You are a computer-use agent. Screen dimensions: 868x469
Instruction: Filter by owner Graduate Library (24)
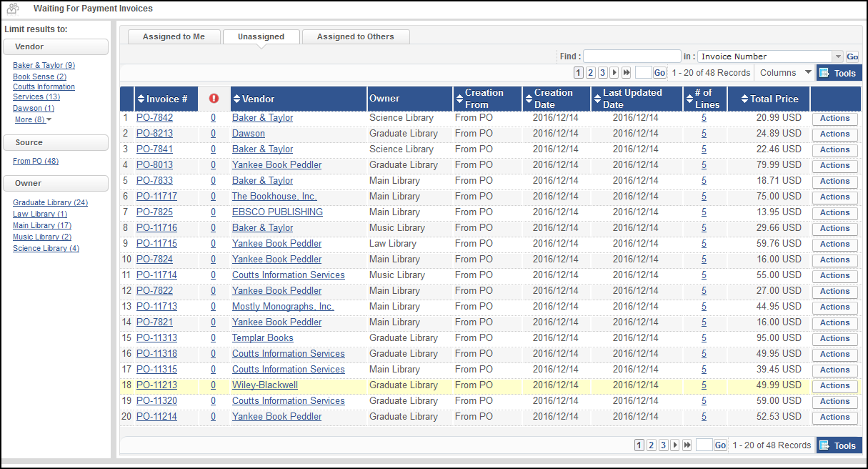(x=50, y=202)
